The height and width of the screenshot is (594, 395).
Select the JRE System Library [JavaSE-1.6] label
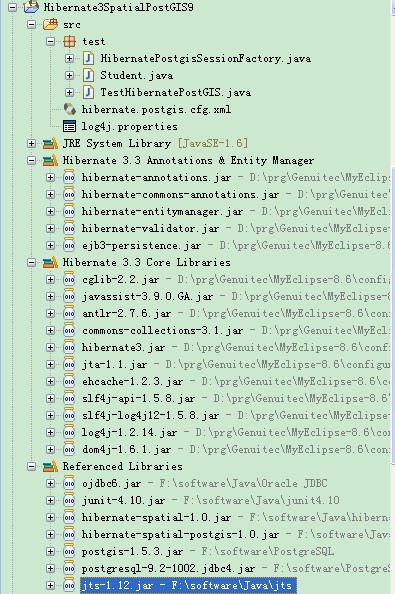click(x=155, y=143)
